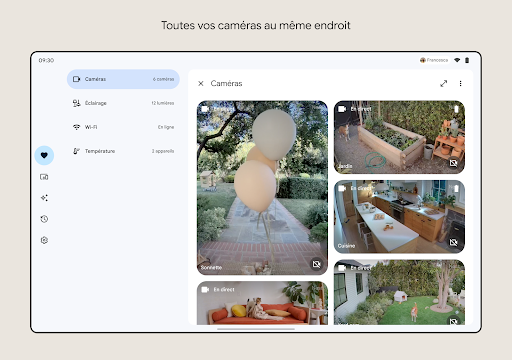Image resolution: width=512 pixels, height=360 pixels.
Task: Close the Caméras panel
Action: tap(201, 83)
